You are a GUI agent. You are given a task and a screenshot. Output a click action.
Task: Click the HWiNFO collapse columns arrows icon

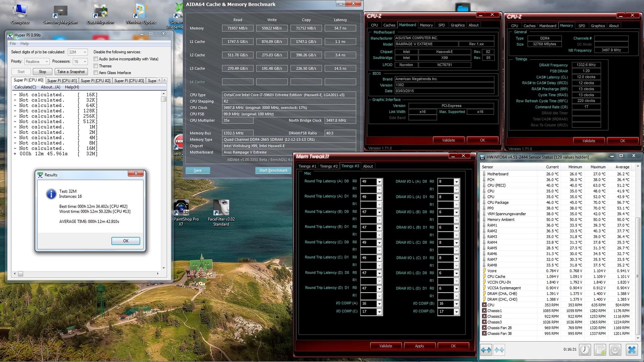pyautogui.click(x=499, y=350)
